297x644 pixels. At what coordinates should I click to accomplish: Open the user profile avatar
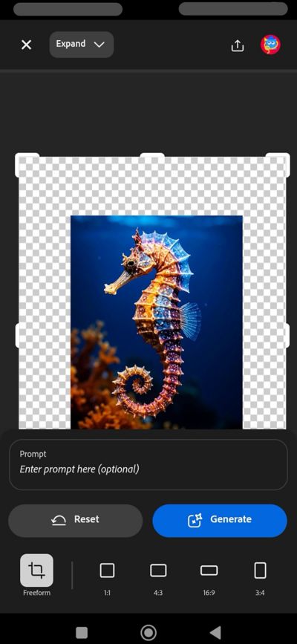pyautogui.click(x=271, y=45)
